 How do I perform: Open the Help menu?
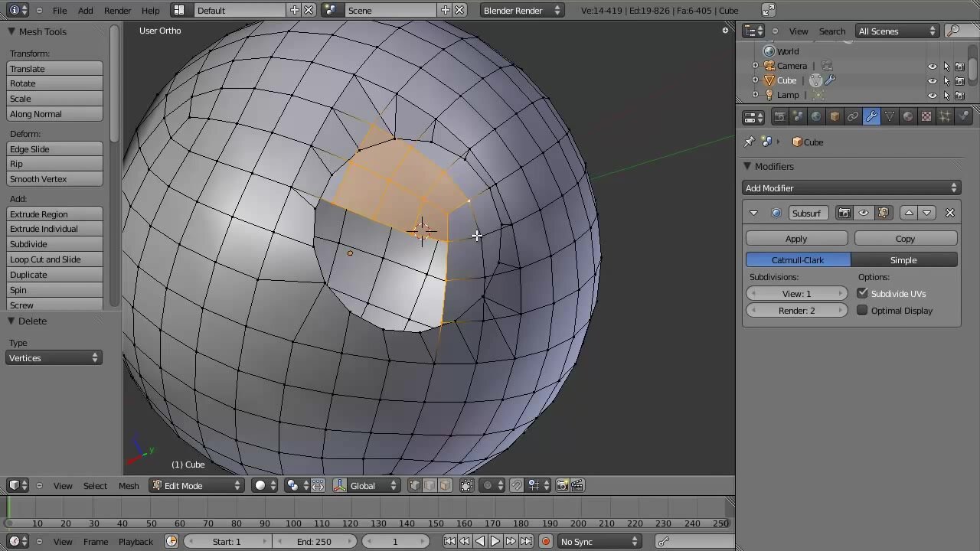(150, 10)
